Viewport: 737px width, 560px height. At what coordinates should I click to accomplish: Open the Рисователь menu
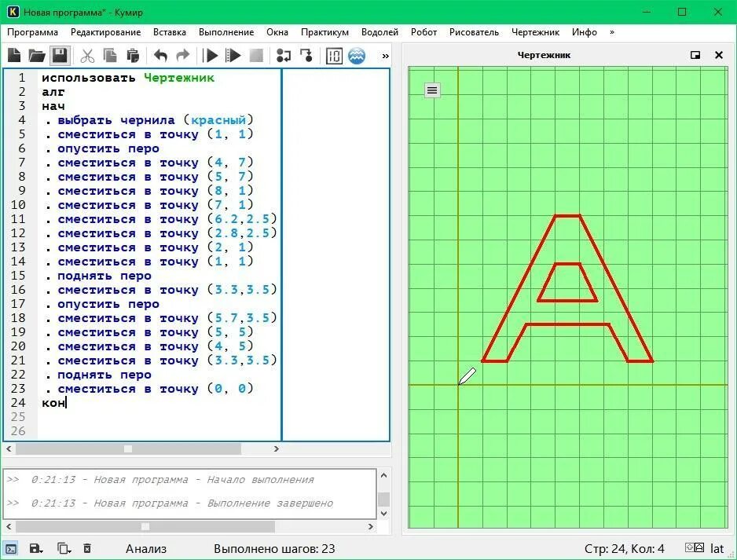click(x=474, y=32)
